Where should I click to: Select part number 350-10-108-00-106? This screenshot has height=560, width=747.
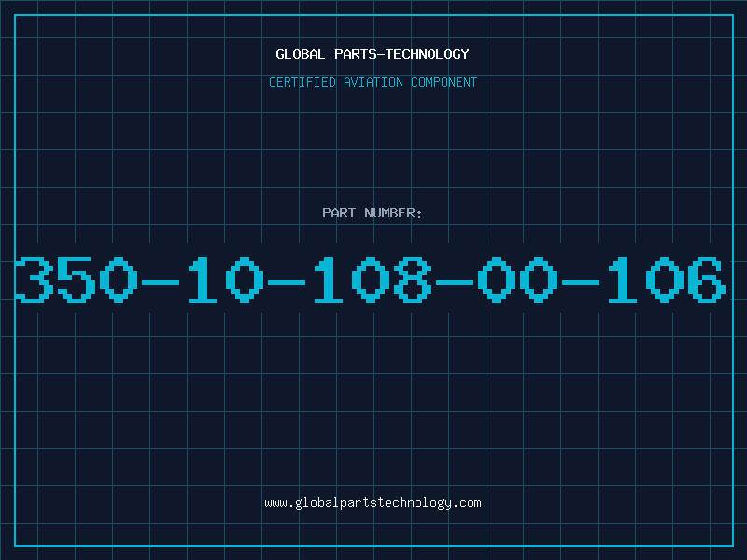tap(370, 279)
